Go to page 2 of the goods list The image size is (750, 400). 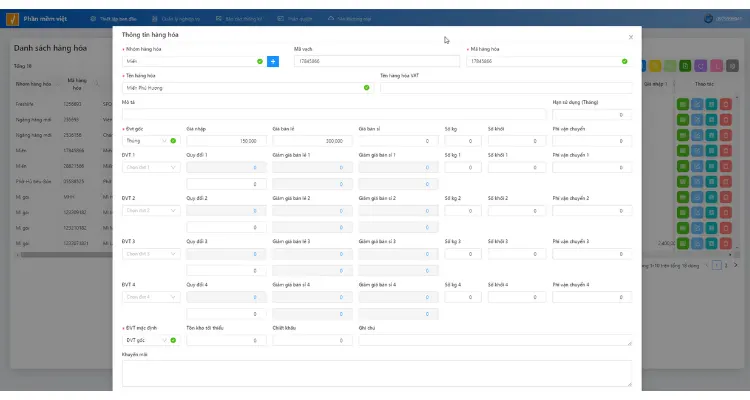[x=726, y=265]
